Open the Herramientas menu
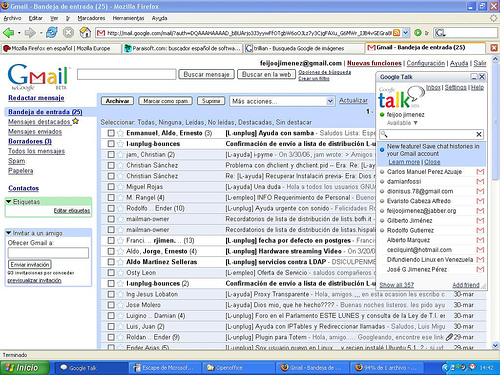 (128, 18)
